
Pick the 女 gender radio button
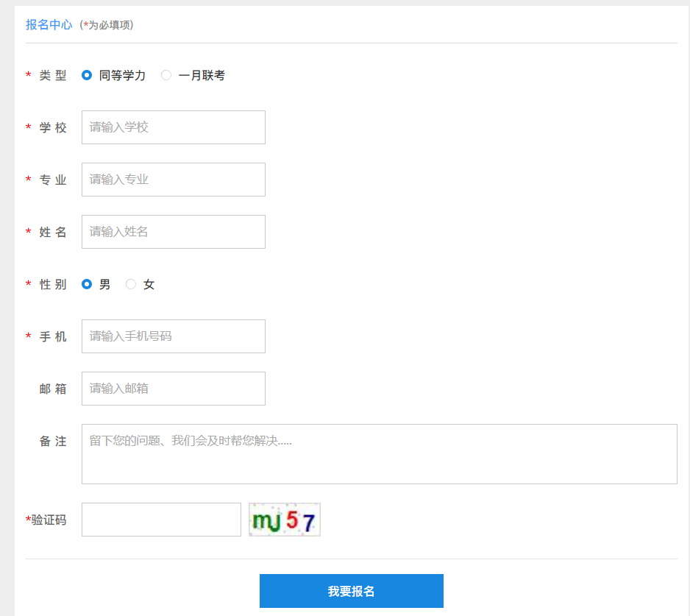tap(131, 284)
